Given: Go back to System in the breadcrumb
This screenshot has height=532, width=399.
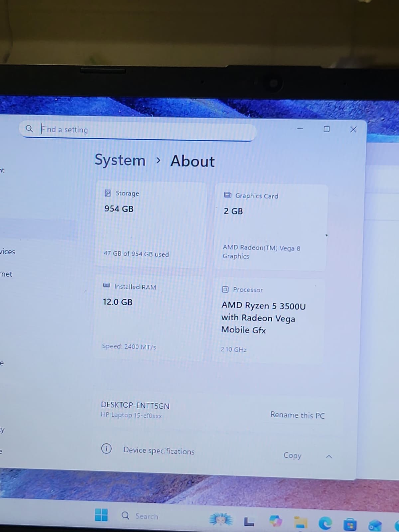Looking at the screenshot, I should (x=120, y=160).
